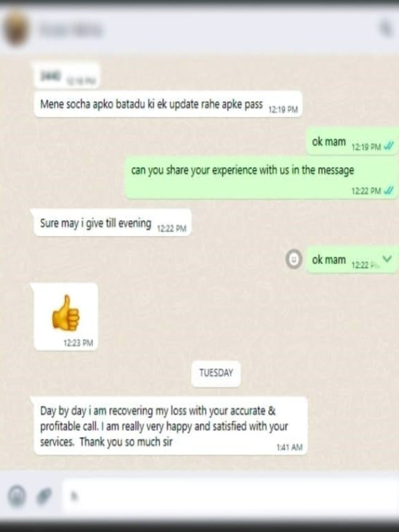Click the 1:41 AM timestamp
Viewport: 399px width, 532px height.
[289, 447]
